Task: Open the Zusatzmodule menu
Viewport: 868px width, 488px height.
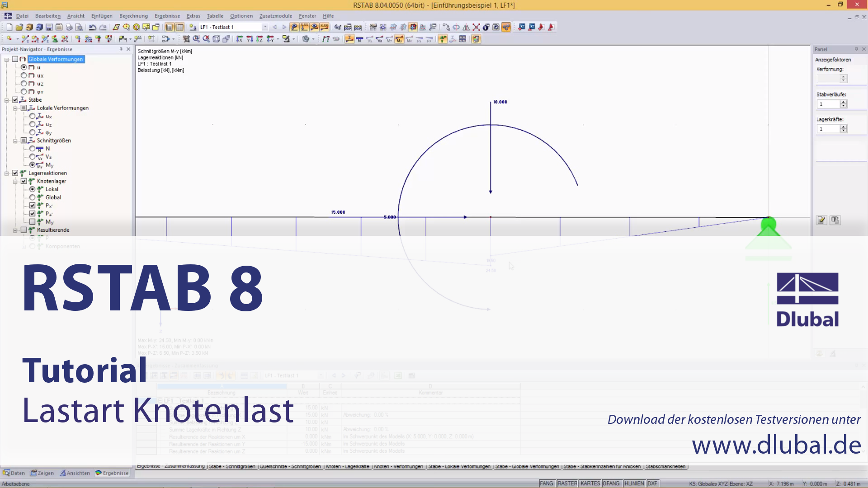Action: point(276,16)
